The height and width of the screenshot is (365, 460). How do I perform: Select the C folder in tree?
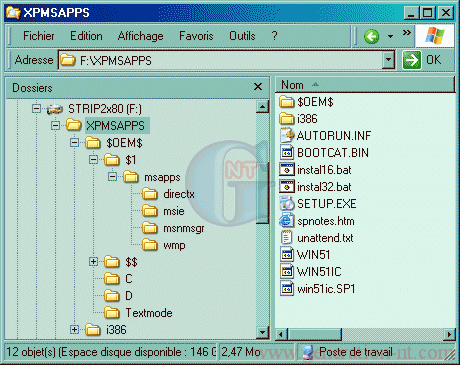pos(129,279)
